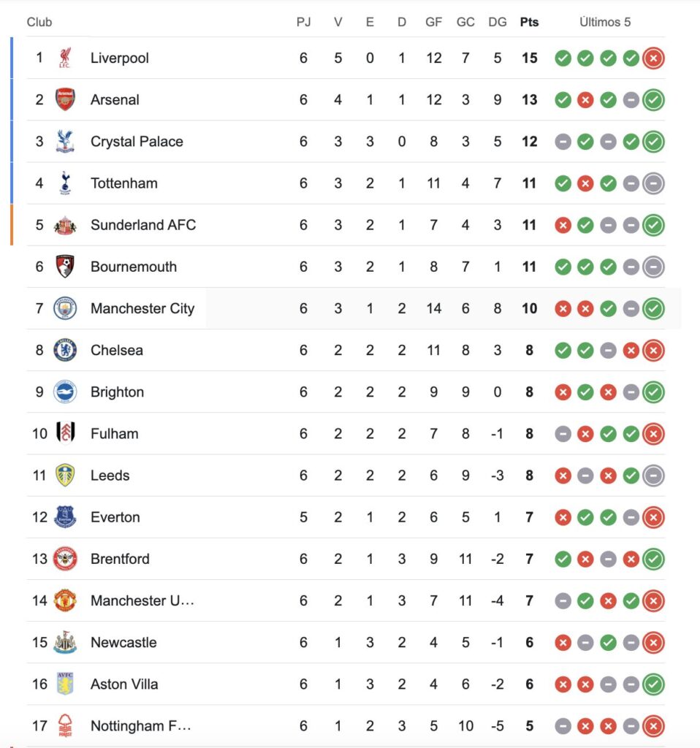
Task: Click the GF column header
Action: [x=433, y=22]
